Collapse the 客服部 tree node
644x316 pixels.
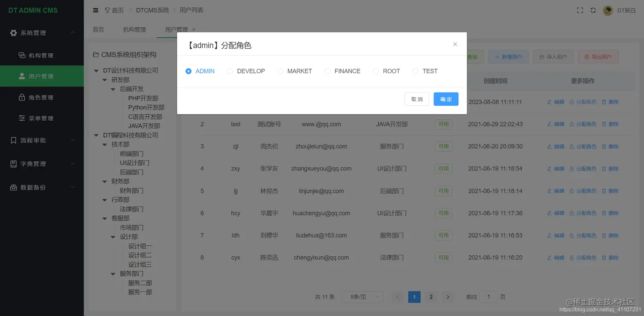pos(105,218)
